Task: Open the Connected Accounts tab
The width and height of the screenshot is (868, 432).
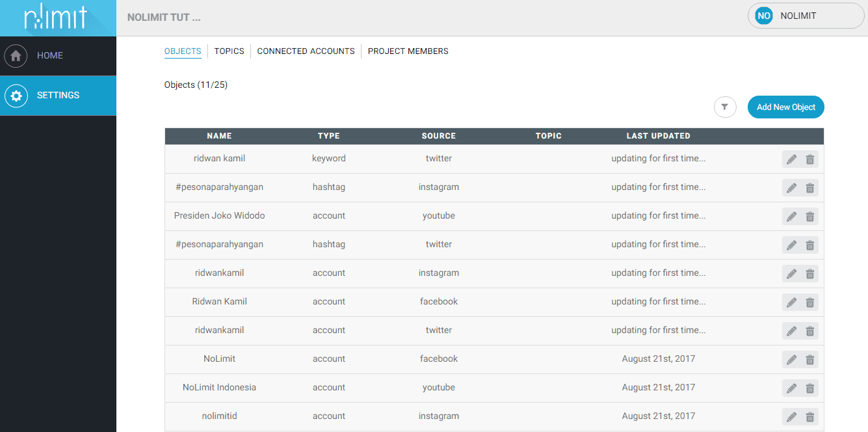Action: click(306, 51)
